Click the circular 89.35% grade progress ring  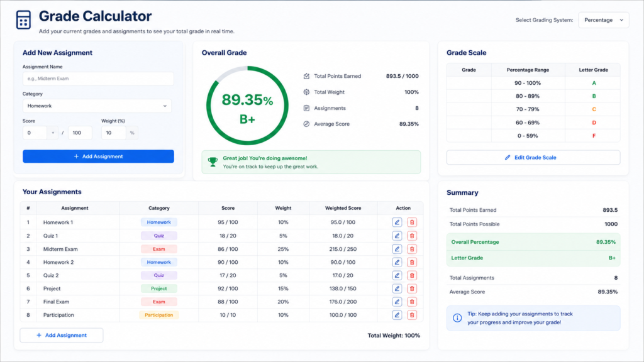point(247,106)
